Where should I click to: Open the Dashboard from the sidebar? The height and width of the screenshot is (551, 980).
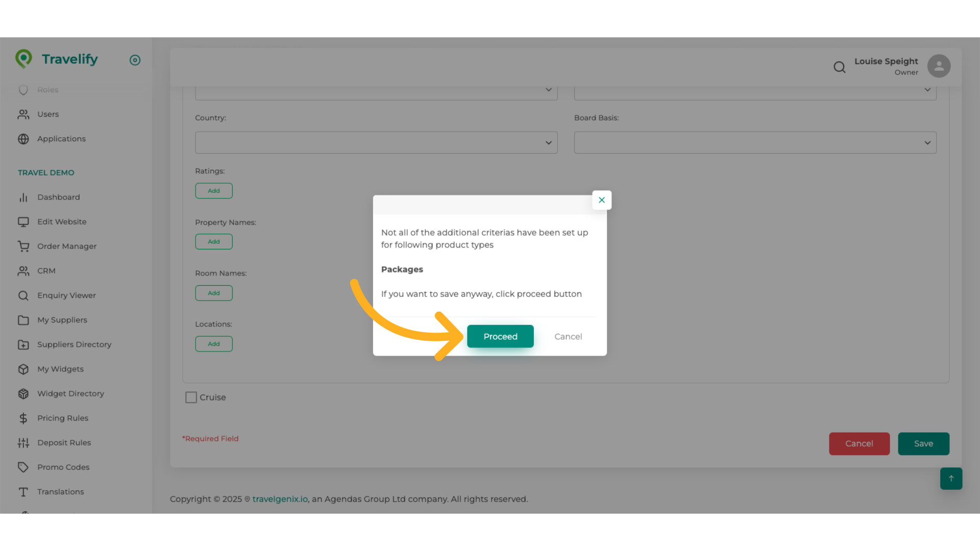pyautogui.click(x=58, y=197)
